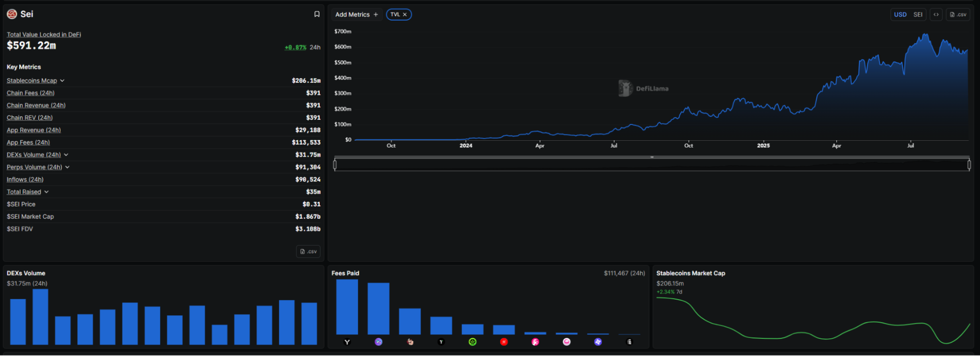The image size is (980, 356).
Task: Expand the Perps Volume (24h) row
Action: pos(67,167)
